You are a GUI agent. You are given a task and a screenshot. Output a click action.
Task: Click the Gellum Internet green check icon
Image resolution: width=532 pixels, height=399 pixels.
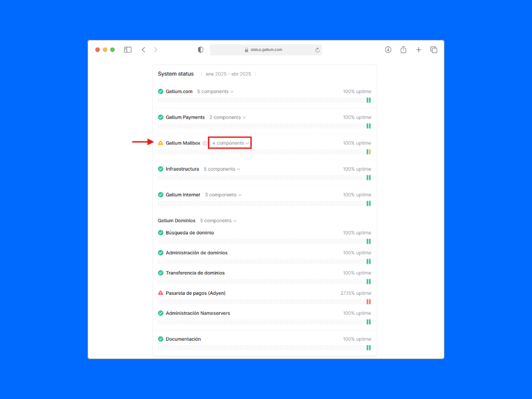[x=161, y=195]
